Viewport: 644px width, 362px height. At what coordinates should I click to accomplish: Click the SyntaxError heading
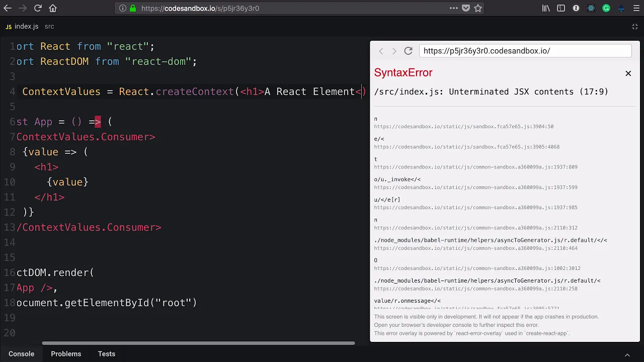(x=403, y=73)
